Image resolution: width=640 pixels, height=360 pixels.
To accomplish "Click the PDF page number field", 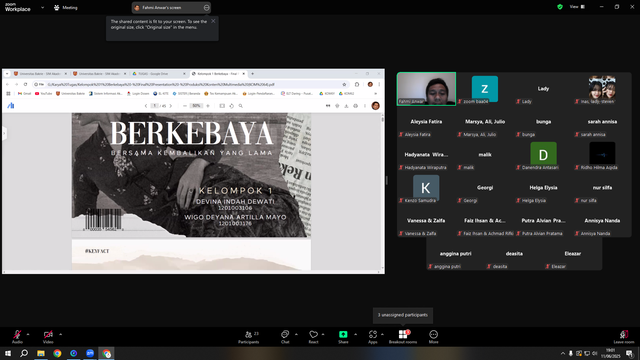I will 155,106.
